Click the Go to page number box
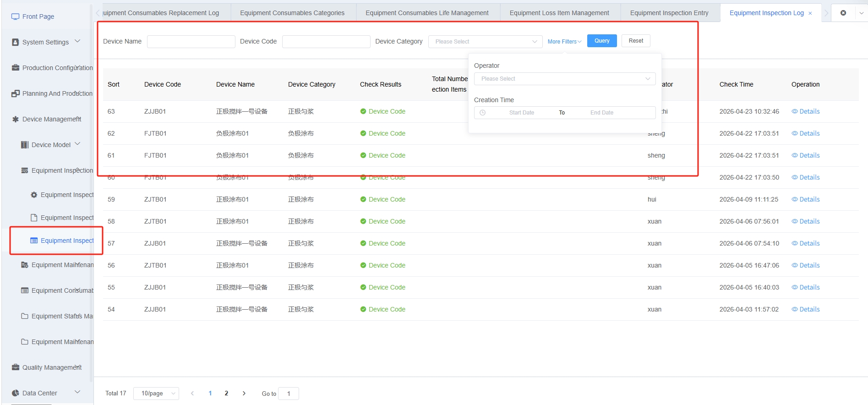The height and width of the screenshot is (405, 868). 289,394
